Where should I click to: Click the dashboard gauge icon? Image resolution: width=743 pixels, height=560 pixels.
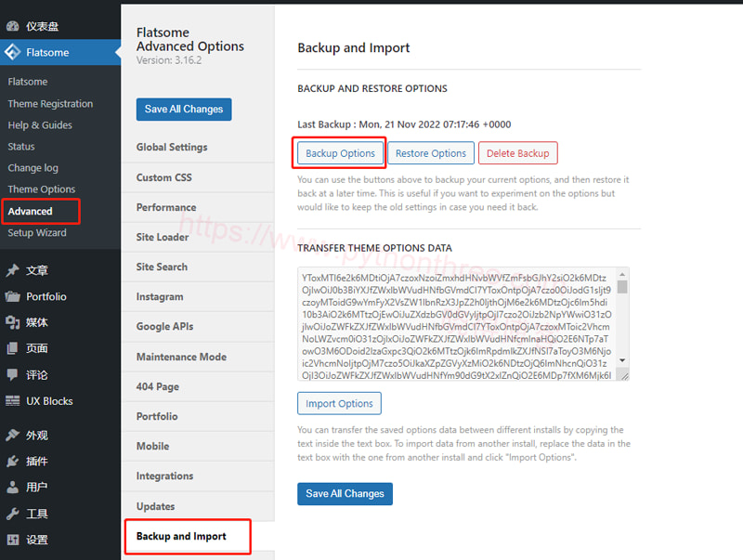pyautogui.click(x=13, y=26)
